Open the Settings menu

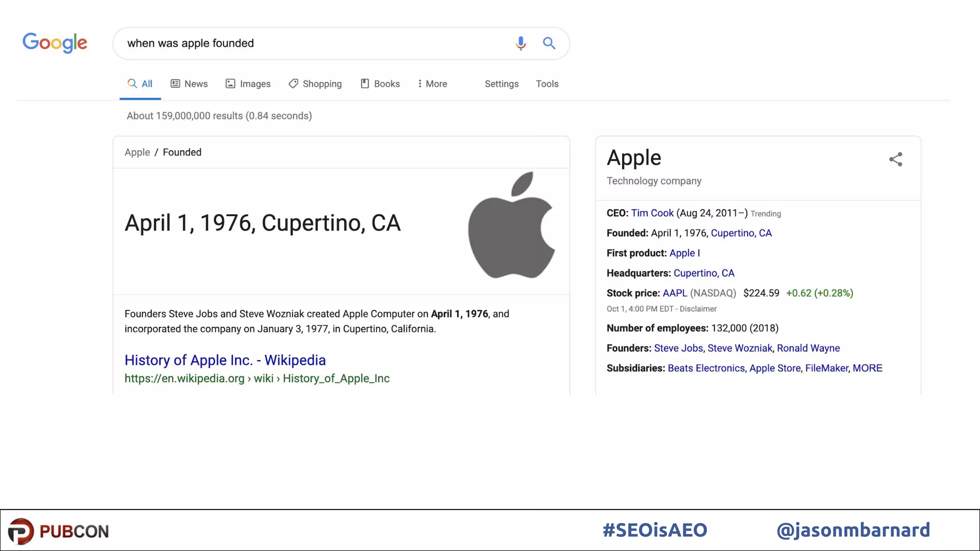501,84
